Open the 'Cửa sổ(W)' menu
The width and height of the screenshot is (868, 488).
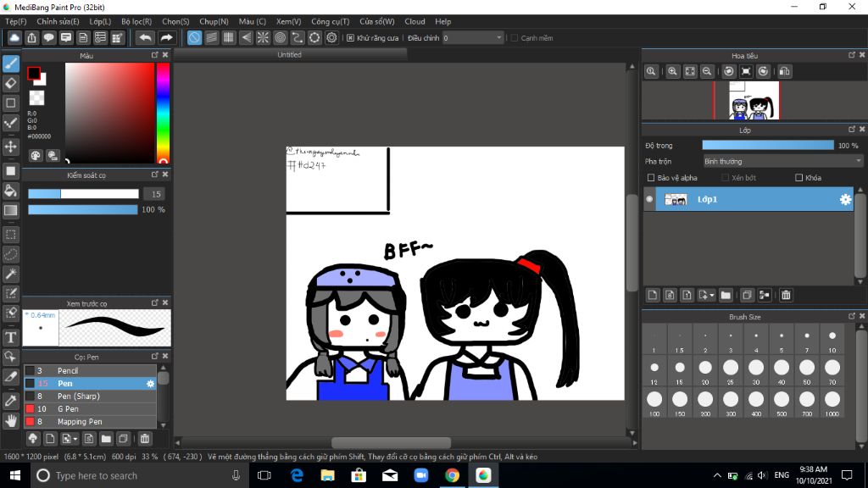[376, 21]
